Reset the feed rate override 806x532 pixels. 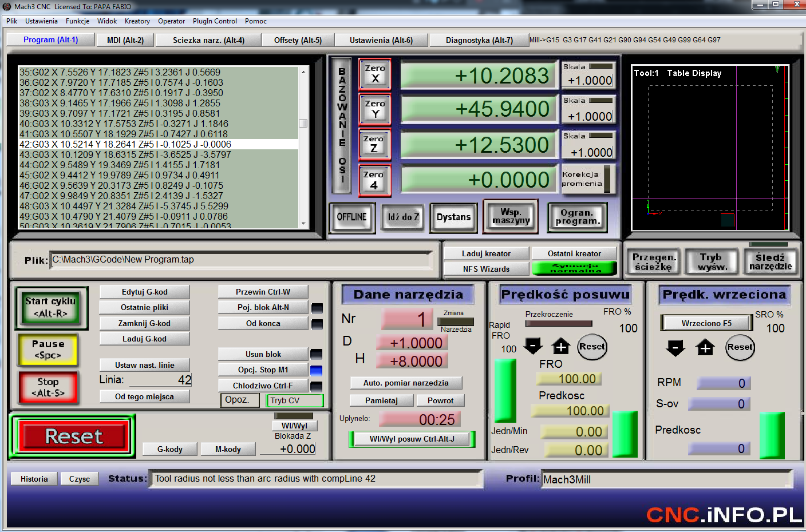coord(592,347)
